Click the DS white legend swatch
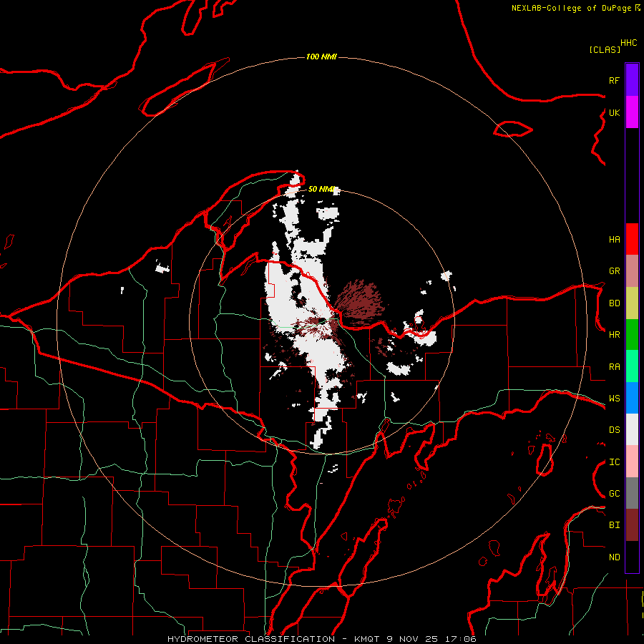The image size is (644, 644). 632,429
